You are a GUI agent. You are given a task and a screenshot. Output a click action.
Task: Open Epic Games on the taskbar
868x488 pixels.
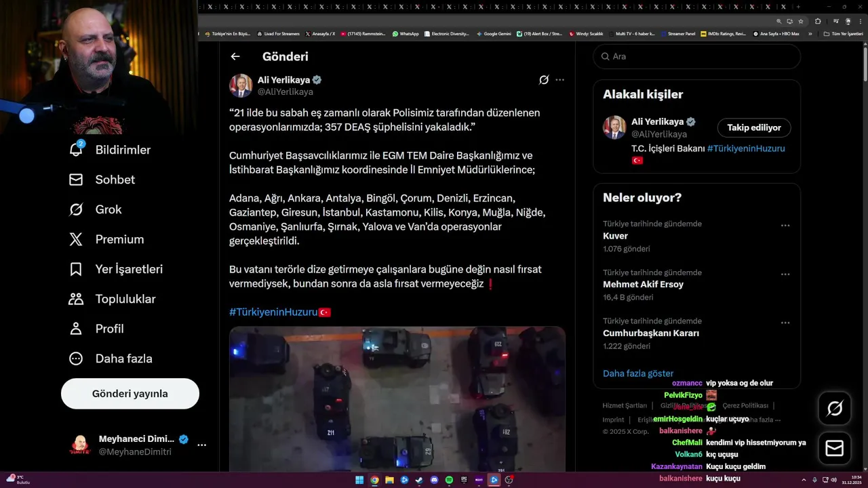tap(464, 480)
